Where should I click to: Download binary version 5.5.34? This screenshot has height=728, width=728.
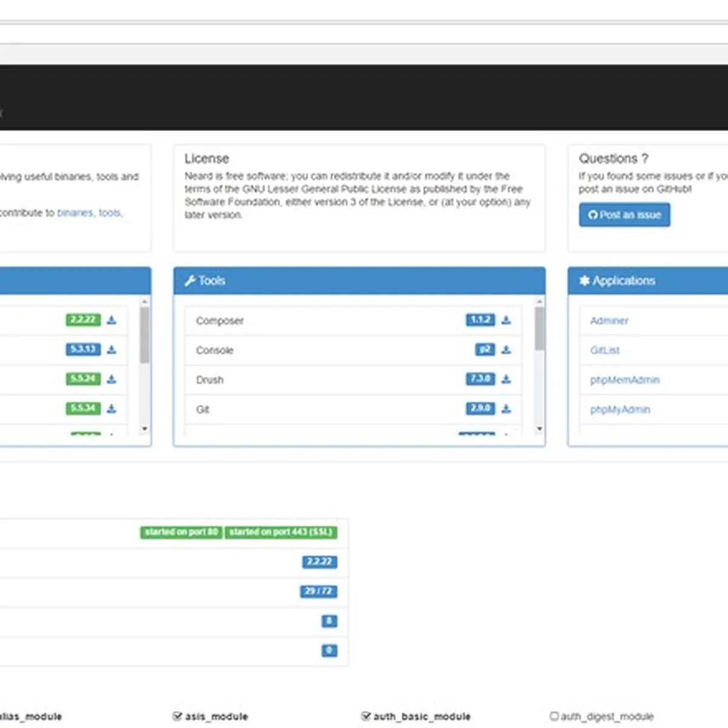click(112, 408)
